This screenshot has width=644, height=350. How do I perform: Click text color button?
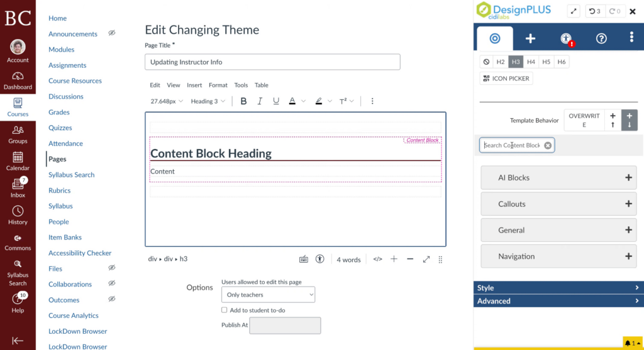[x=292, y=101]
